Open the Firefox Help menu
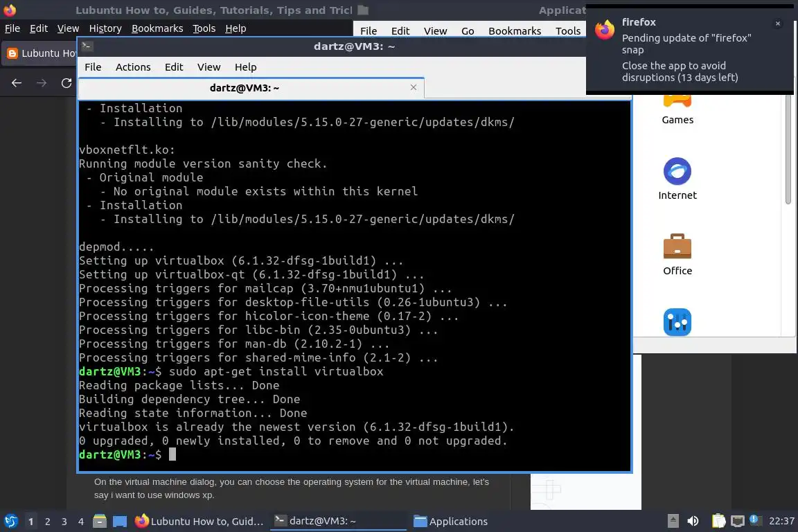Image resolution: width=798 pixels, height=532 pixels. pyautogui.click(x=236, y=28)
